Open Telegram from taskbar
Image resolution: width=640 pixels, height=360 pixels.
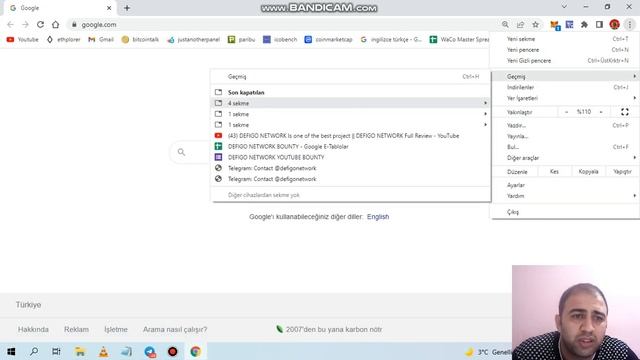150,351
